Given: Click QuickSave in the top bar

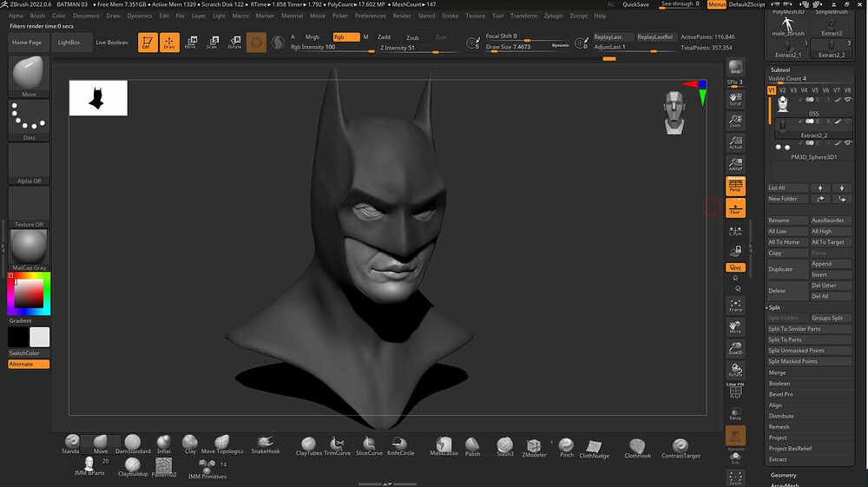Looking at the screenshot, I should coord(635,4).
